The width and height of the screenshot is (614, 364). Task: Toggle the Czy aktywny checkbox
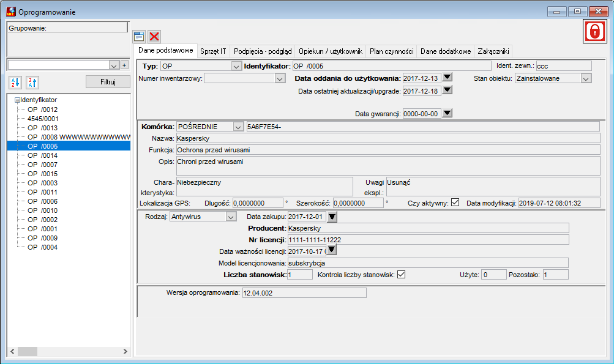pos(455,202)
